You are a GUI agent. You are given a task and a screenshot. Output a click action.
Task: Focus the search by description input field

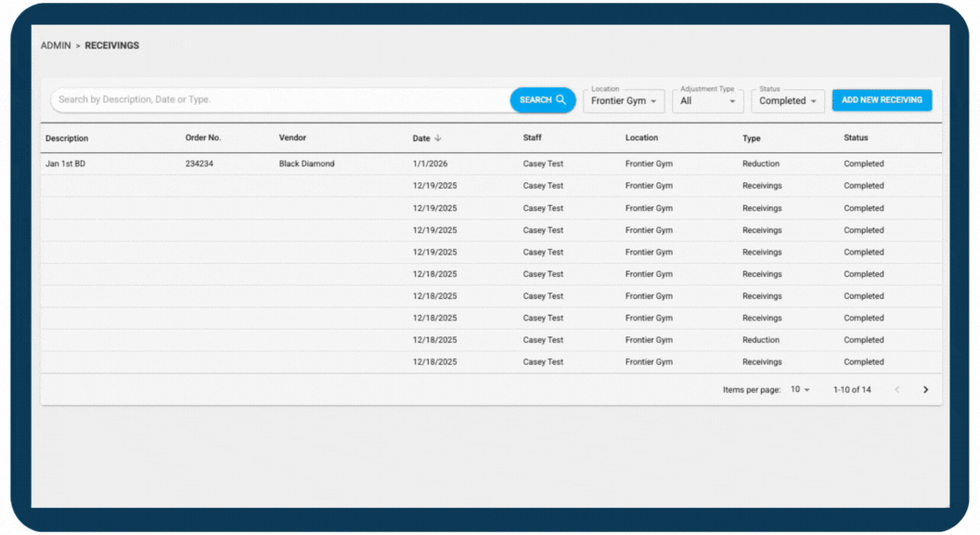click(278, 100)
